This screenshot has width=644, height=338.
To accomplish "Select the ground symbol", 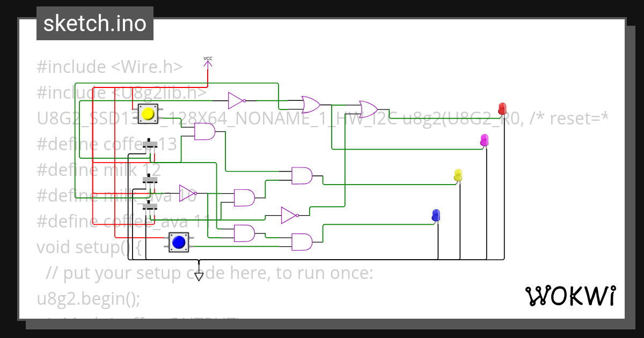I will click(199, 276).
